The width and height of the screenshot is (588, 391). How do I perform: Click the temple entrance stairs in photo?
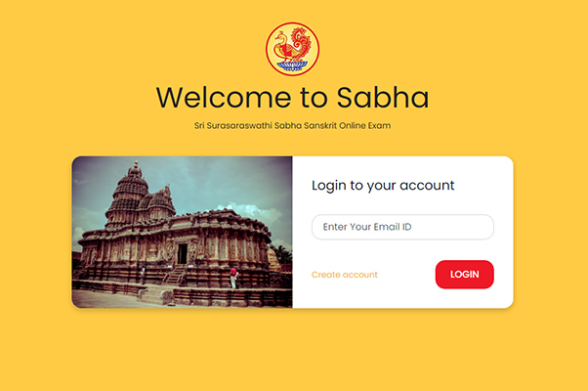(x=175, y=275)
